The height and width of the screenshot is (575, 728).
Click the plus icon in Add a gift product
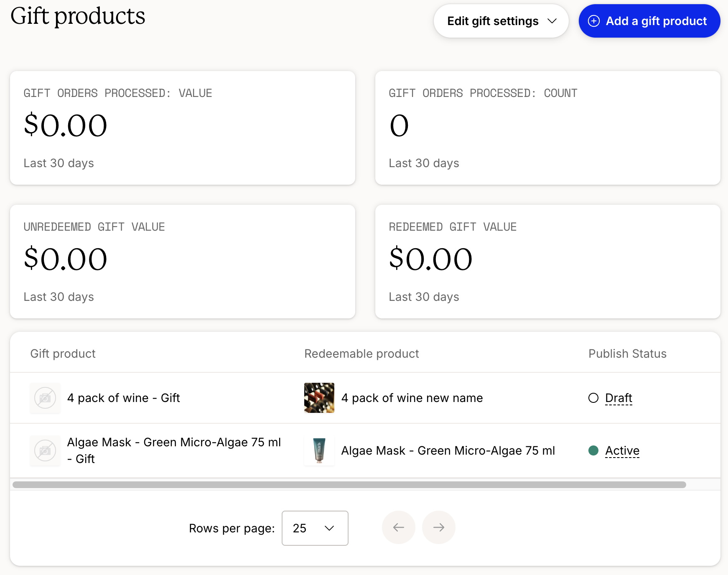pos(594,21)
